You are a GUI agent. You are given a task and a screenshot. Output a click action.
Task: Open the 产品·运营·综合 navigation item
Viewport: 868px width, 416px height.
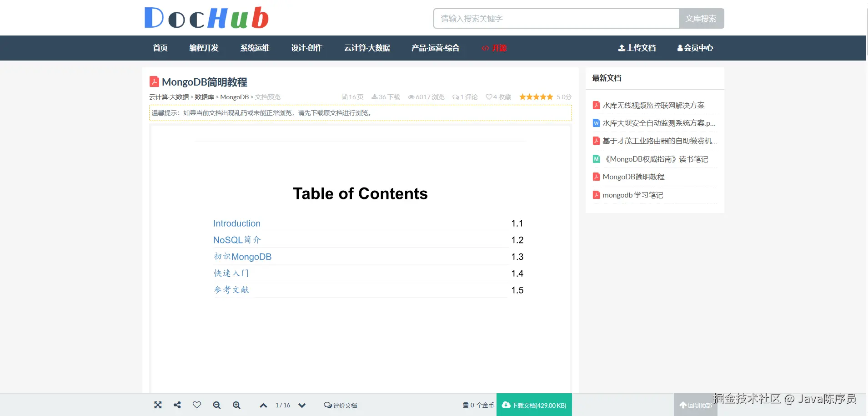435,48
